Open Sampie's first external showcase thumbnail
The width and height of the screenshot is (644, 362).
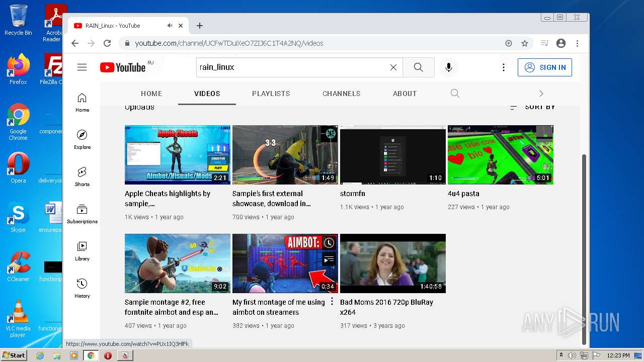click(285, 155)
